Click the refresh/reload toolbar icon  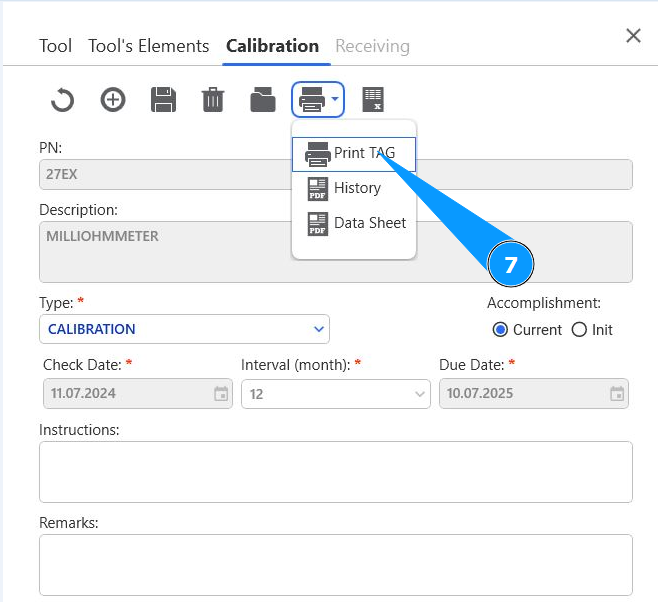[62, 100]
